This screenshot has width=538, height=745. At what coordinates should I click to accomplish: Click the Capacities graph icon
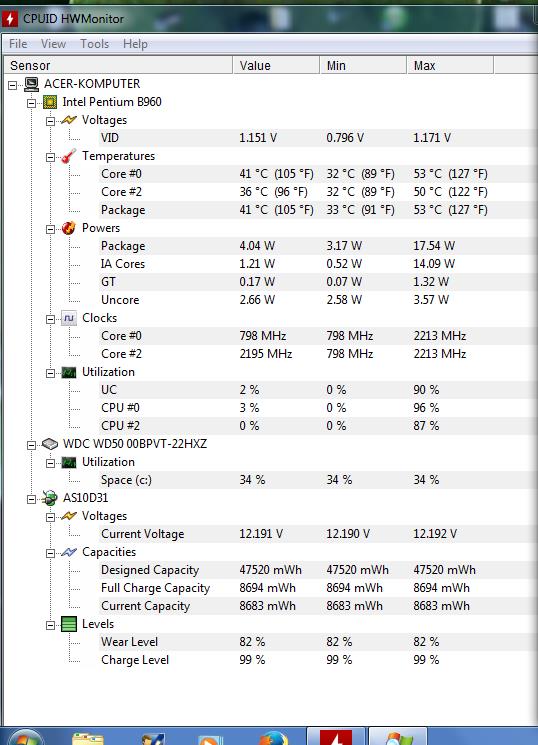click(68, 552)
